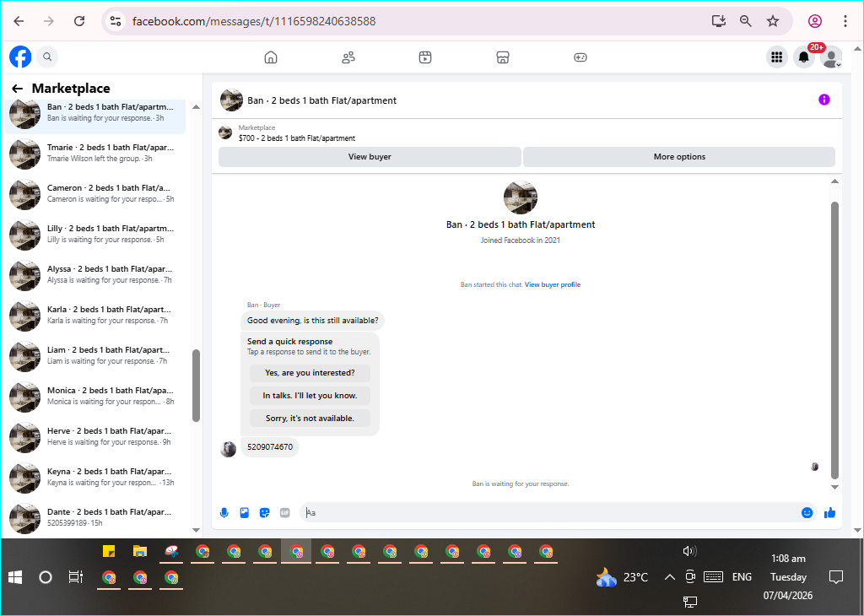864x616 pixels.
Task: Click the More options button
Action: pyautogui.click(x=679, y=156)
